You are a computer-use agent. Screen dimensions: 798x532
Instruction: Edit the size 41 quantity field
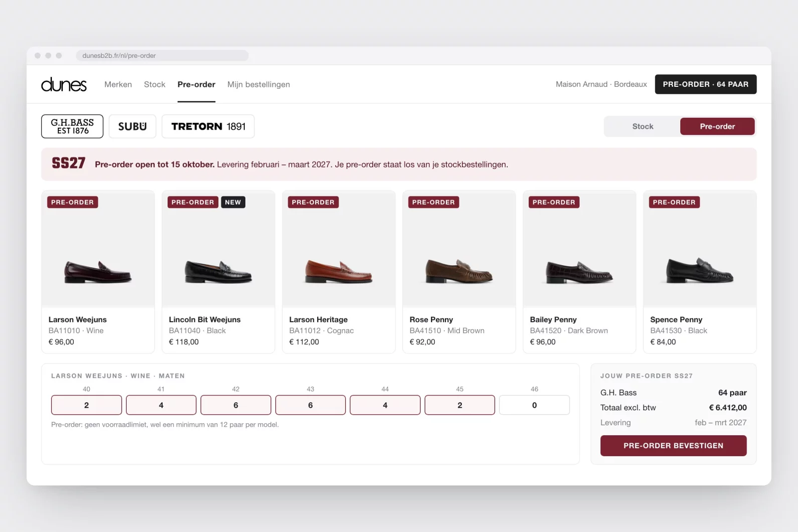click(161, 405)
